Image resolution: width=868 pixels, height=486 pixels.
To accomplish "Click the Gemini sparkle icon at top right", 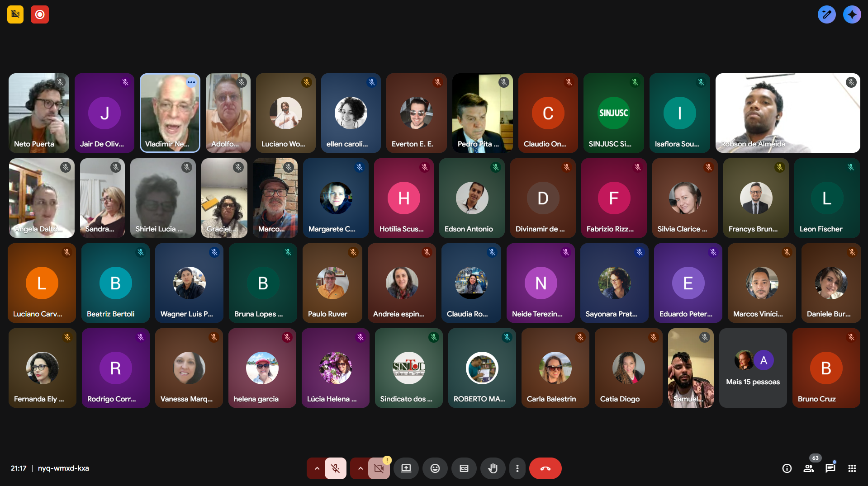I will pyautogui.click(x=852, y=14).
